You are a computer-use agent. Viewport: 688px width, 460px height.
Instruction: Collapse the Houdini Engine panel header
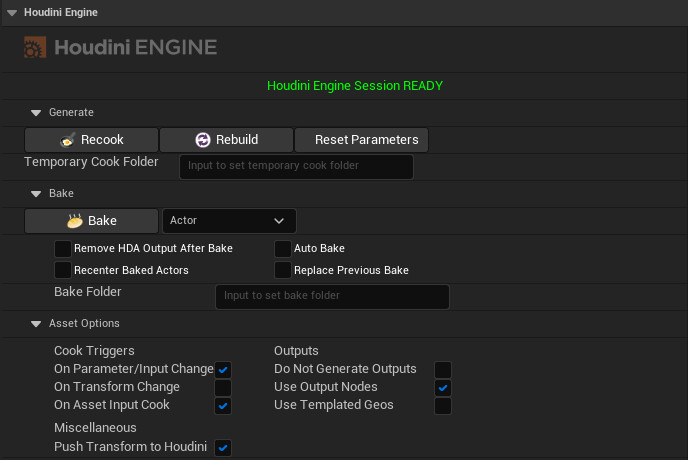11,12
